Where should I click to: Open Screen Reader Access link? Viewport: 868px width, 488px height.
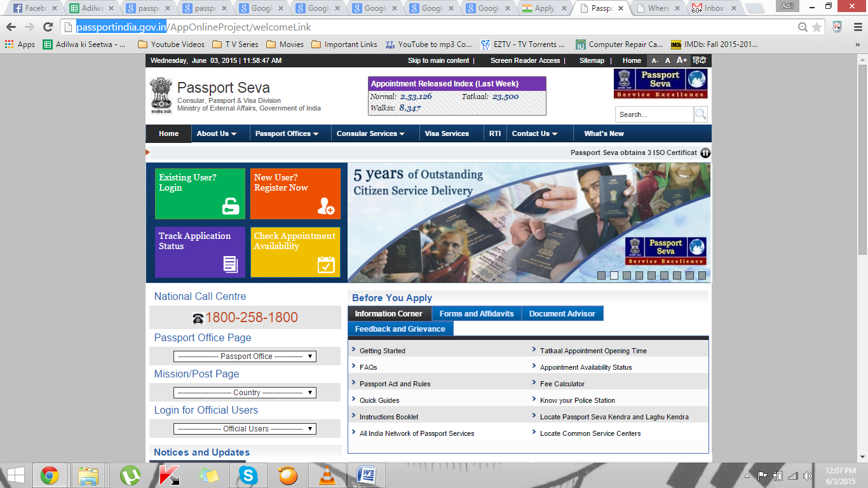pyautogui.click(x=525, y=60)
